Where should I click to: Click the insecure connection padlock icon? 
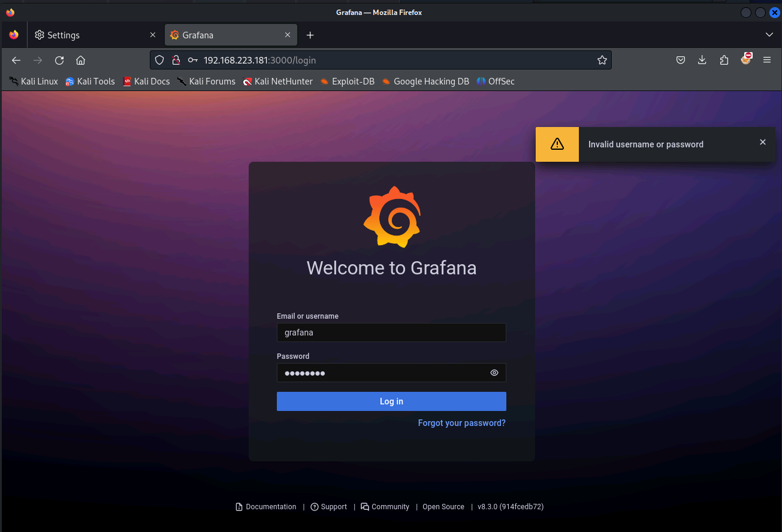[176, 61]
